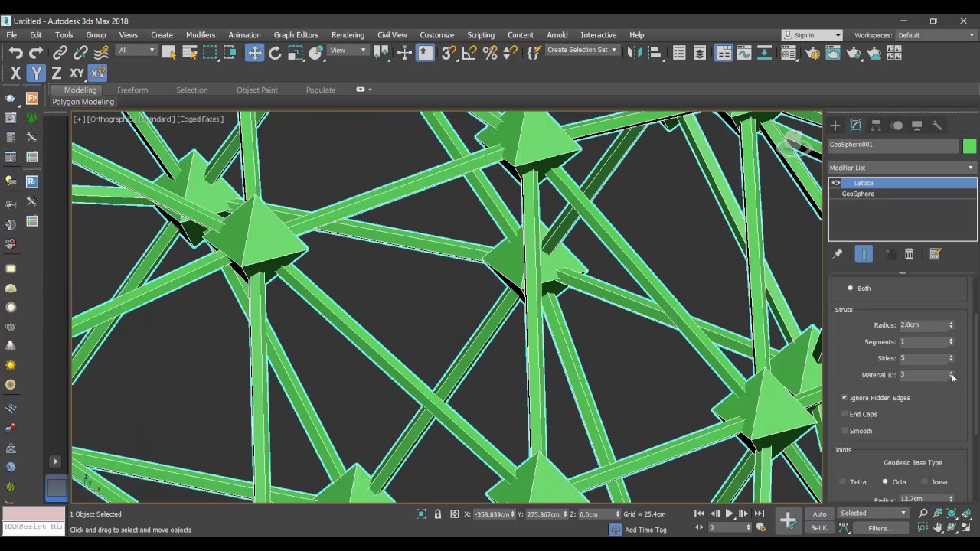
Task: Click the Add Time Tag label
Action: 645,530
